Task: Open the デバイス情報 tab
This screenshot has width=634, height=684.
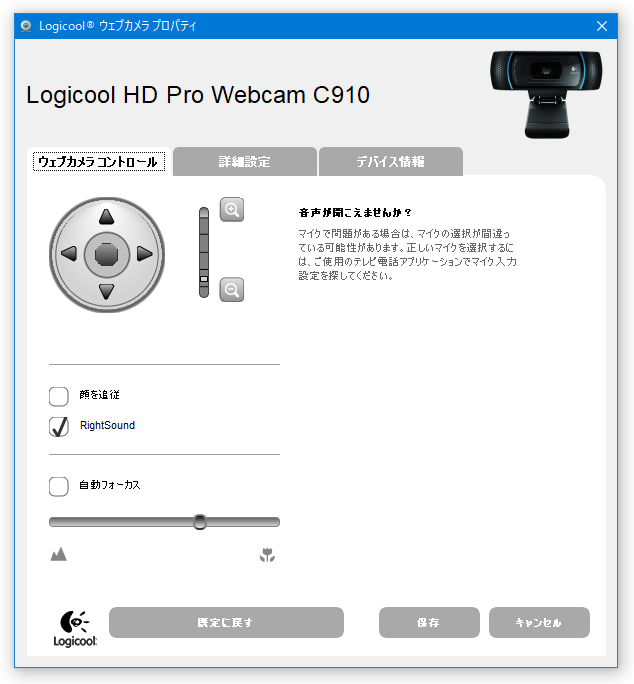Action: click(391, 162)
